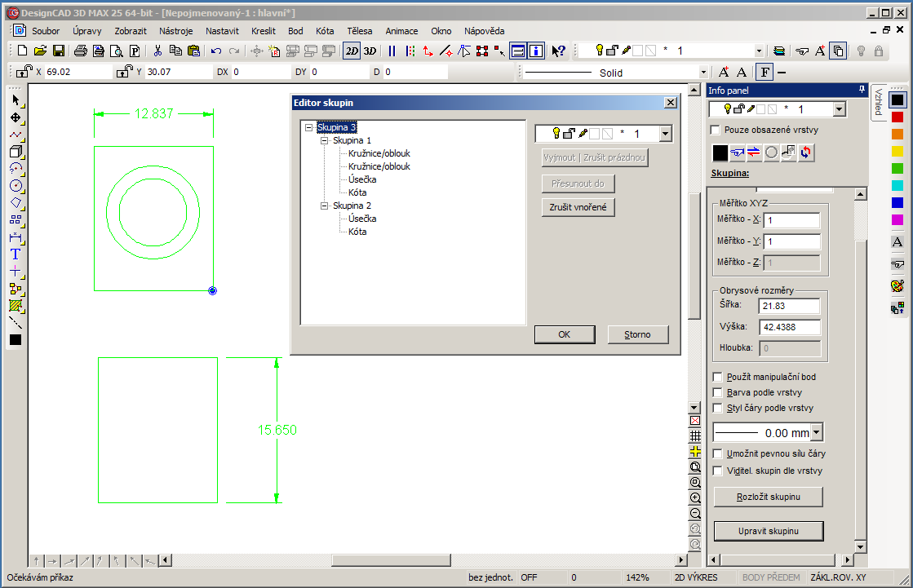This screenshot has height=588, width=913.
Task: Pick the red color swatch
Action: pos(897,117)
